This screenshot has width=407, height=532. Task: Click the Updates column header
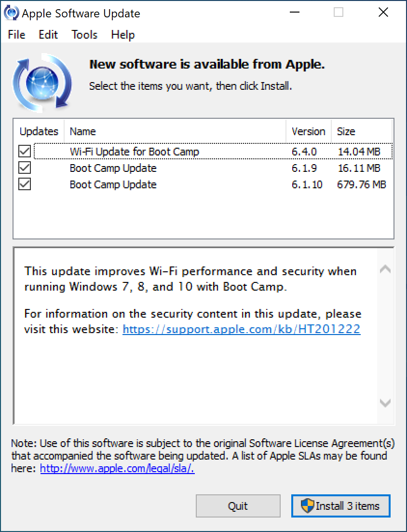[x=39, y=131]
